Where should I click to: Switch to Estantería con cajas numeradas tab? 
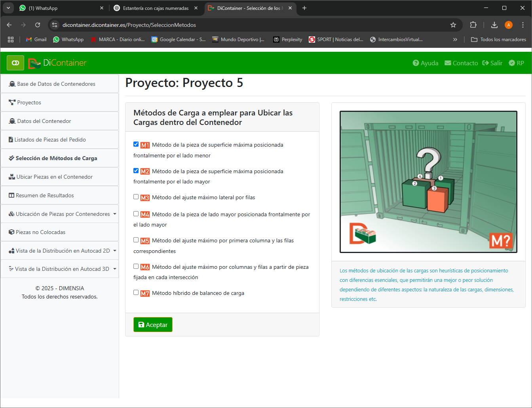156,8
